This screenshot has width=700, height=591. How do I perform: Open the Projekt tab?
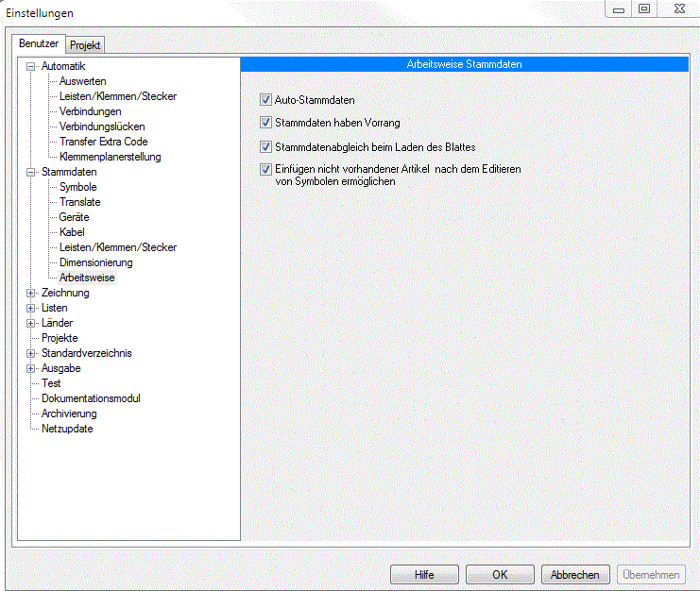tap(85, 45)
